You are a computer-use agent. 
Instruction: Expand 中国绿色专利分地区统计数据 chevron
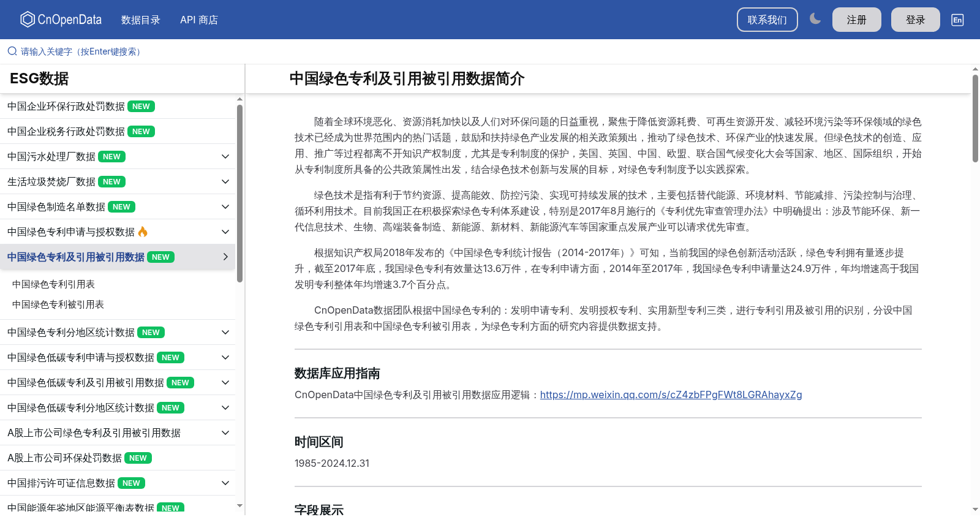pyautogui.click(x=225, y=333)
